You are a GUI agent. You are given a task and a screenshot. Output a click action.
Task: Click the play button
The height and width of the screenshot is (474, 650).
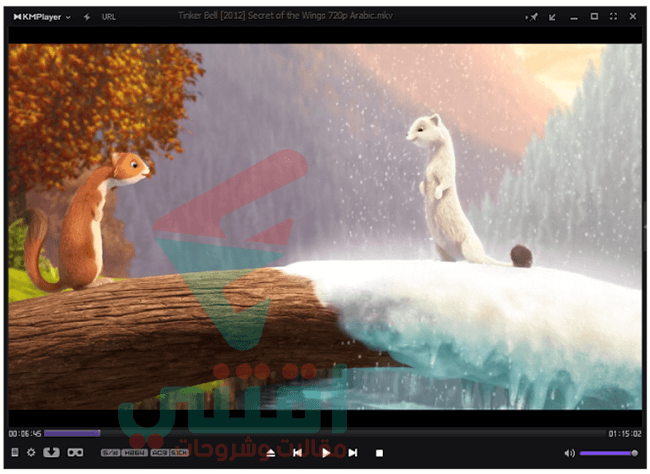click(x=326, y=453)
